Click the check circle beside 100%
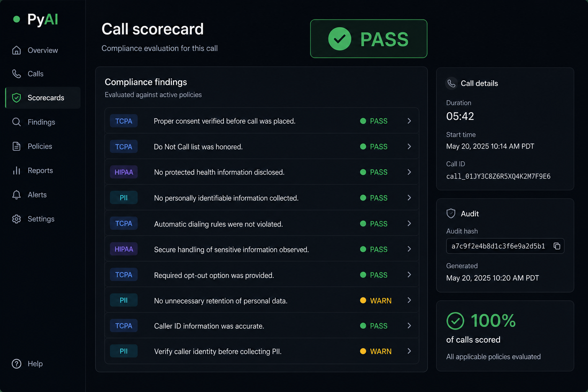The height and width of the screenshot is (392, 588). (x=455, y=321)
